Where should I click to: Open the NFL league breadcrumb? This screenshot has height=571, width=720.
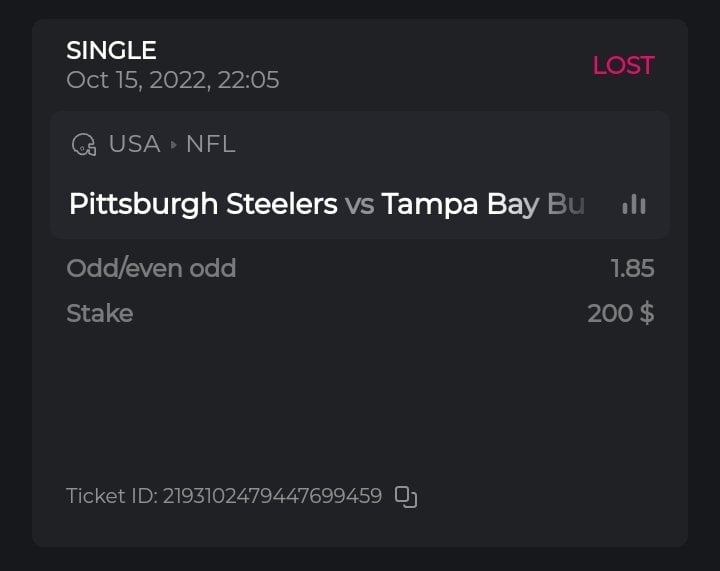coord(211,144)
